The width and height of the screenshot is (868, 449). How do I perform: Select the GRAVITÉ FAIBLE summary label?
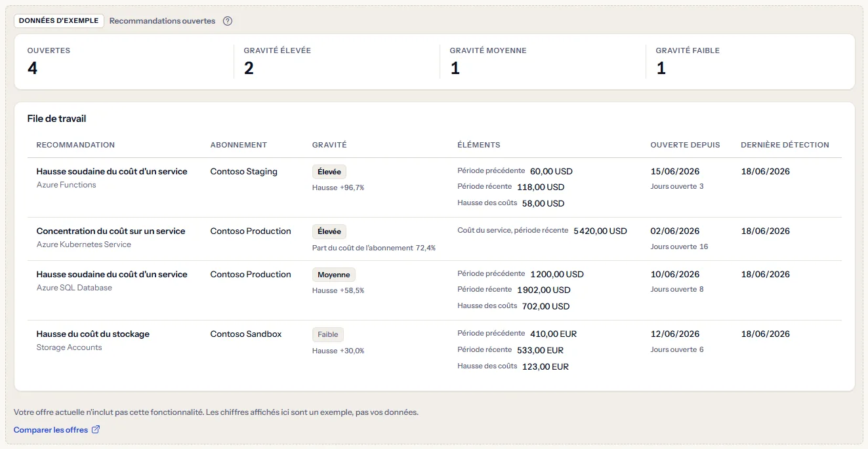(688, 50)
